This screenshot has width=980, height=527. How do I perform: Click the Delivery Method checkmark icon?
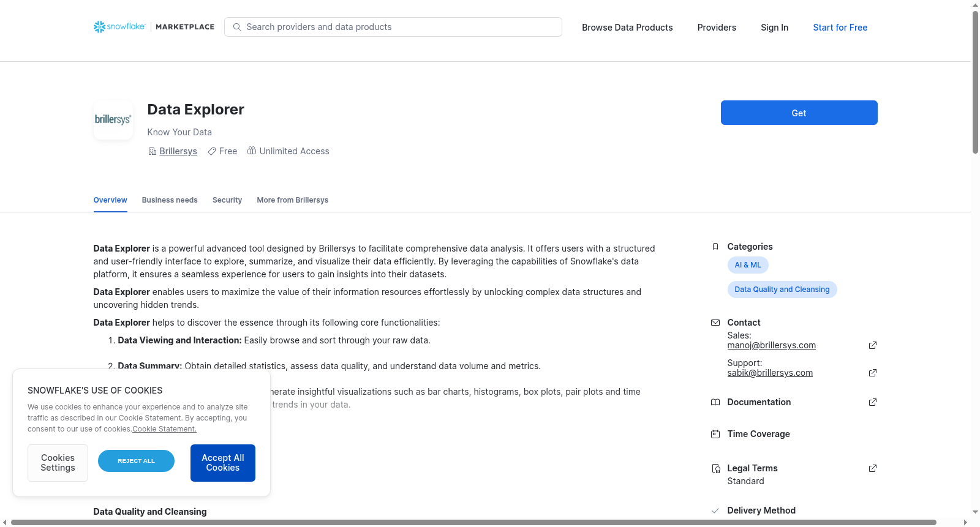715,510
